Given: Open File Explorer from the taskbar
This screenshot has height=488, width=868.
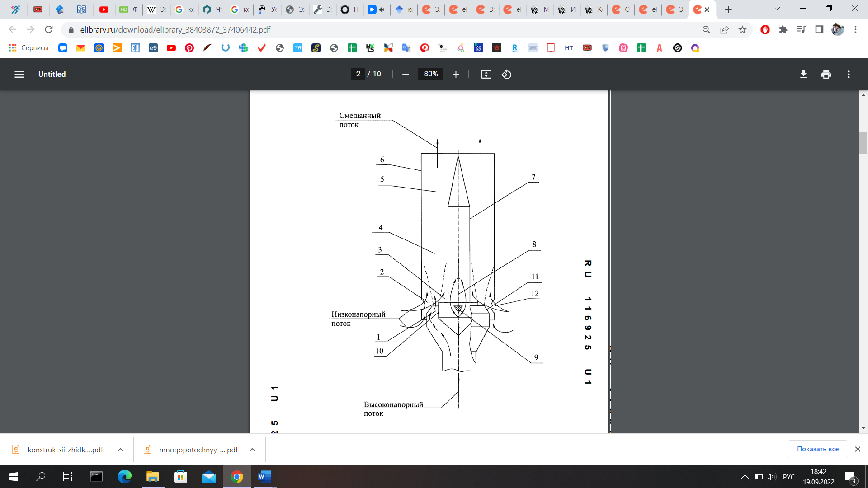Looking at the screenshot, I should pos(153,477).
